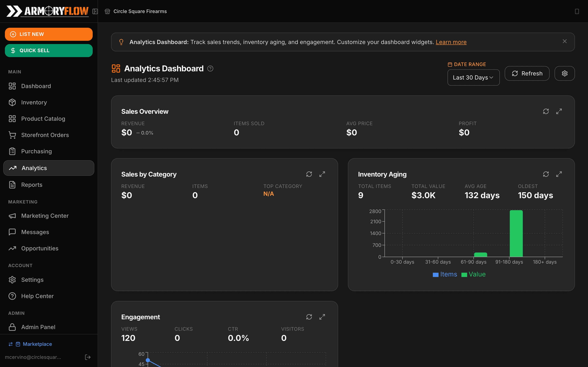This screenshot has width=588, height=367.
Task: Click the Refresh button
Action: 527,73
